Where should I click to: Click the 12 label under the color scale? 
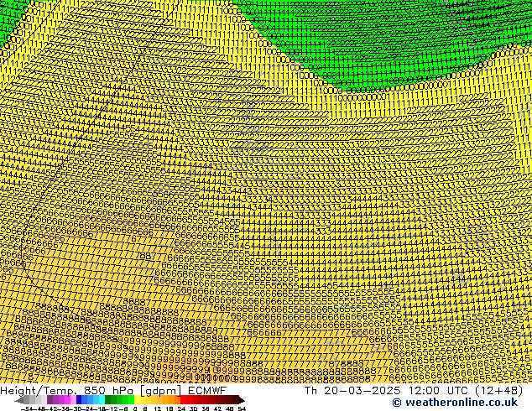157,409
